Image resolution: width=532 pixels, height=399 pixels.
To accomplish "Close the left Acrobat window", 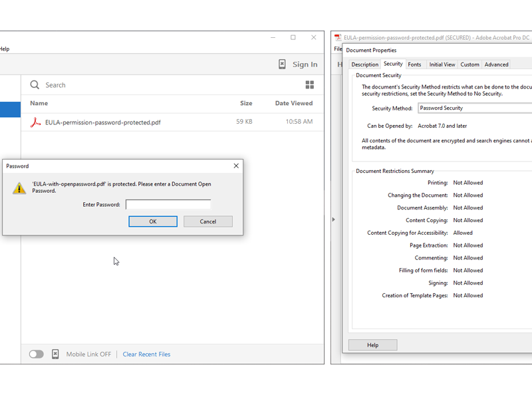I will point(313,37).
